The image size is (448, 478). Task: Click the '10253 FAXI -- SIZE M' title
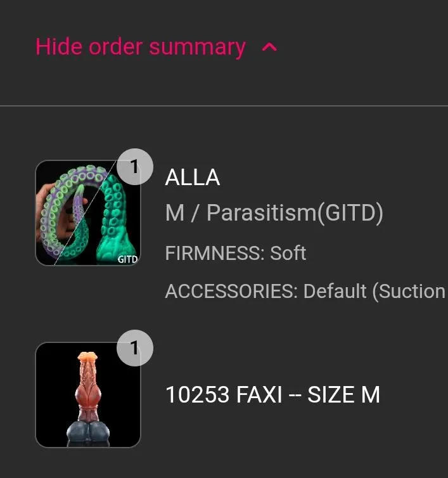(272, 395)
